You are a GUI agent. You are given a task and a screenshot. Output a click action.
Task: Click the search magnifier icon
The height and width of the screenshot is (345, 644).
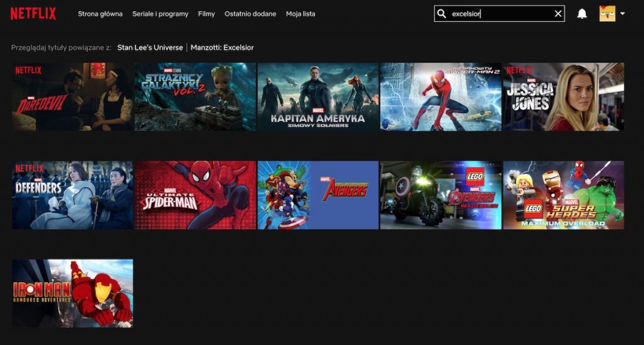[x=441, y=14]
